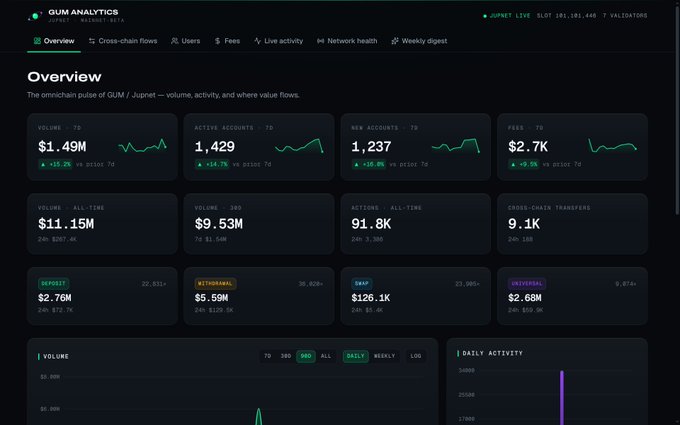Click the 91.8K all-time actions value
Image resolution: width=680 pixels, height=425 pixels.
click(x=371, y=224)
